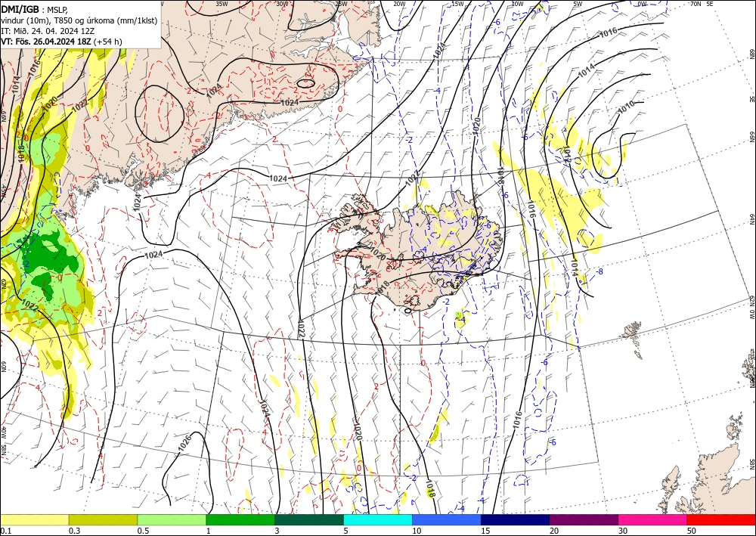Select the 'IT: Mið. 24. 04. 2024 12Z' line
The height and width of the screenshot is (536, 756).
click(x=47, y=30)
